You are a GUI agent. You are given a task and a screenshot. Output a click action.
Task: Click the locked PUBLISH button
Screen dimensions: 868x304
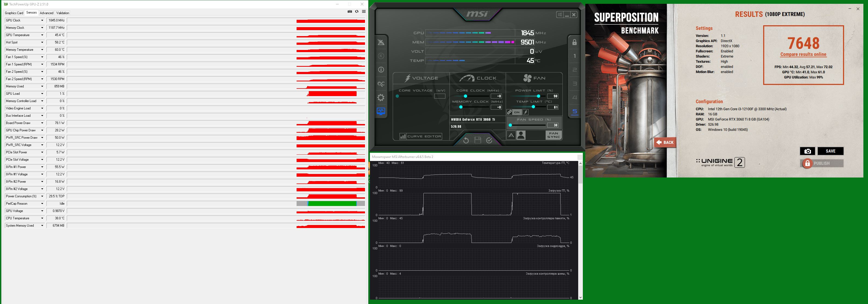tap(822, 163)
